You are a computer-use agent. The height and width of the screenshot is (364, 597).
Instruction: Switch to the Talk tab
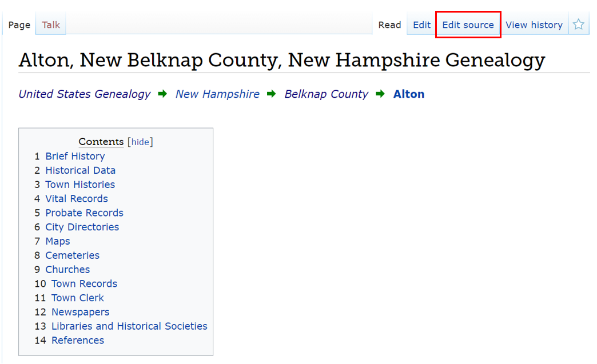[x=51, y=25]
